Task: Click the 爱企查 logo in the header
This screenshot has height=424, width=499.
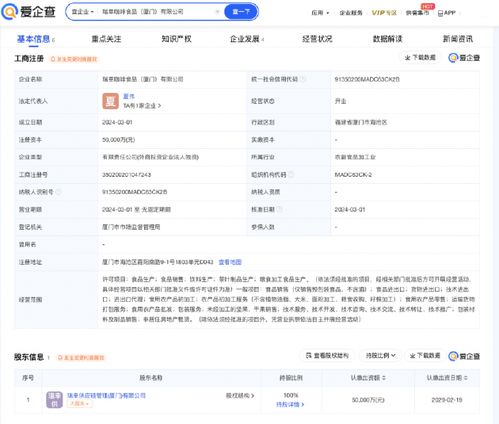Action: 28,12
